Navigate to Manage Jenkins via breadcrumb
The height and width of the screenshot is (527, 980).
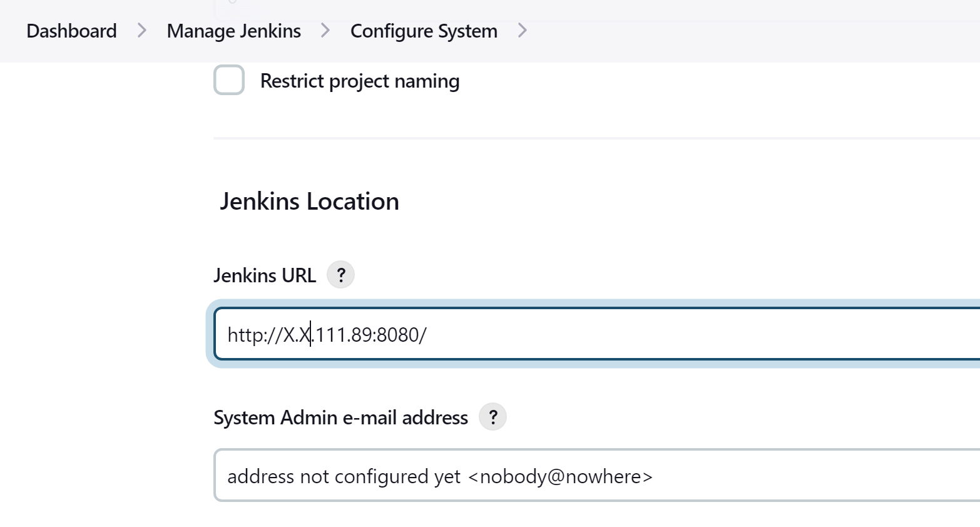pos(233,30)
